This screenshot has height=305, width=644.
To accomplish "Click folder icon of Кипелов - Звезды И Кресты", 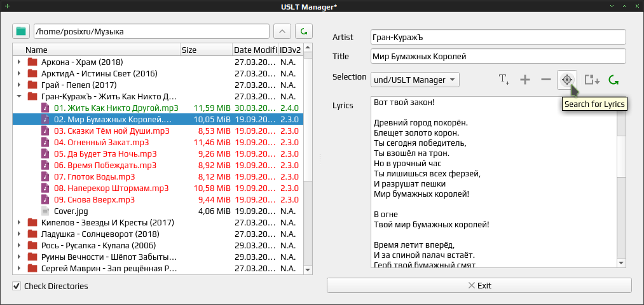I will pos(32,223).
